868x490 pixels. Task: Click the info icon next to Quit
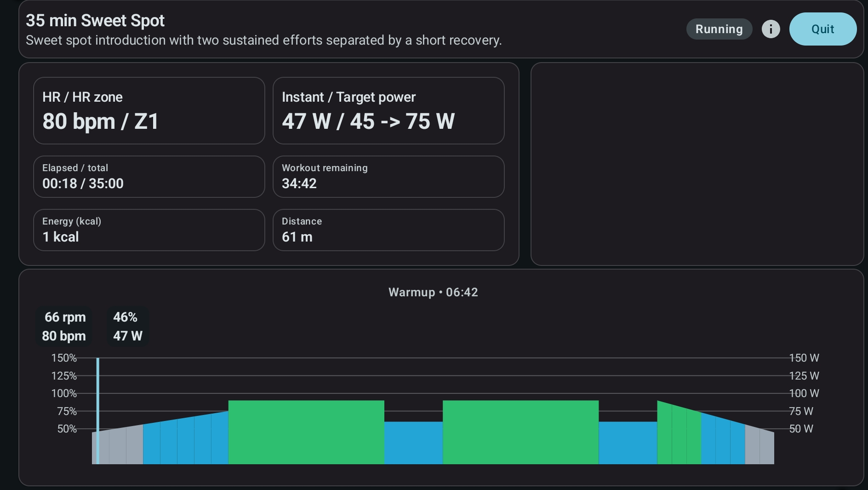[771, 29]
